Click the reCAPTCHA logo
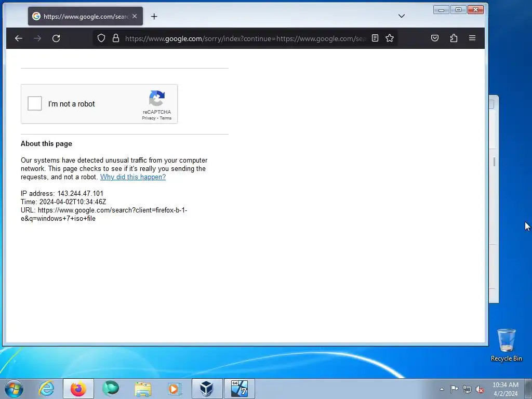The image size is (532, 399). click(x=157, y=98)
